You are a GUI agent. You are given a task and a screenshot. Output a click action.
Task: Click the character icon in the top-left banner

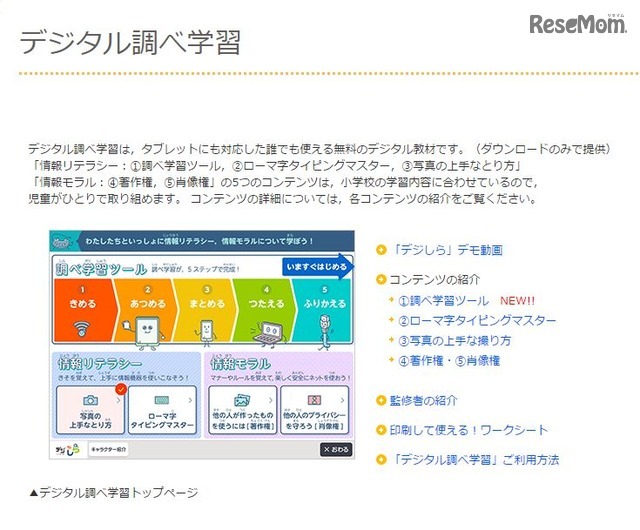coord(61,243)
